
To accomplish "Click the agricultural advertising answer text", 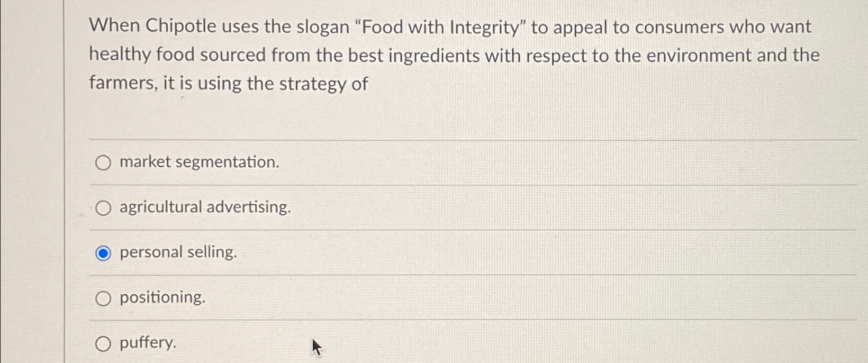I will coord(205,207).
